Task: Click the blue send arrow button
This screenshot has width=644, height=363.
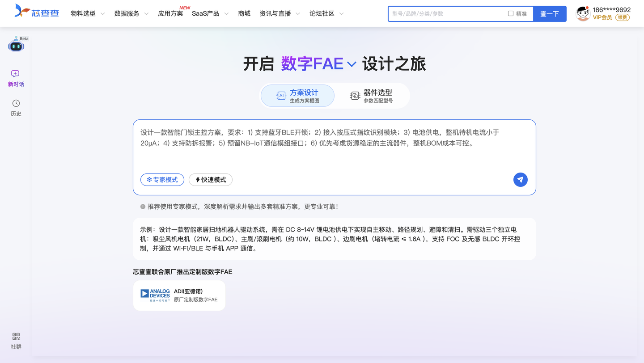Action: (520, 180)
